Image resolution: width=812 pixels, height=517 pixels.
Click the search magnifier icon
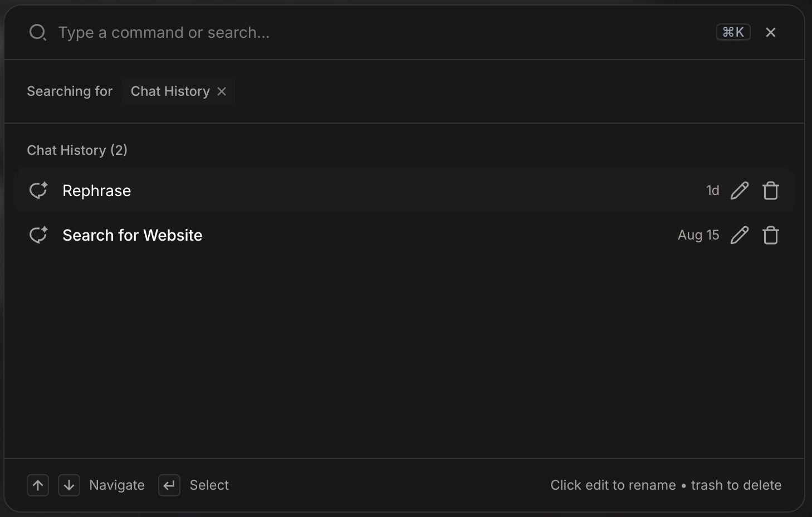[x=38, y=33]
